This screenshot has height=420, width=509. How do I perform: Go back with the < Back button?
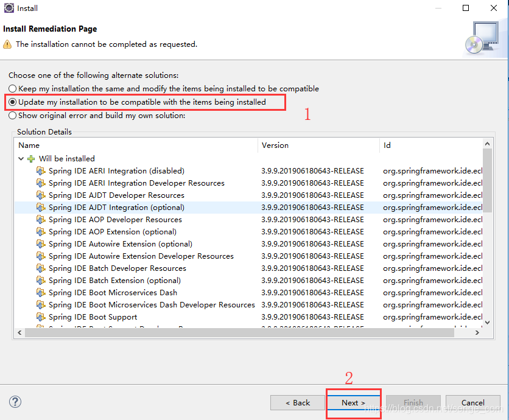point(298,403)
